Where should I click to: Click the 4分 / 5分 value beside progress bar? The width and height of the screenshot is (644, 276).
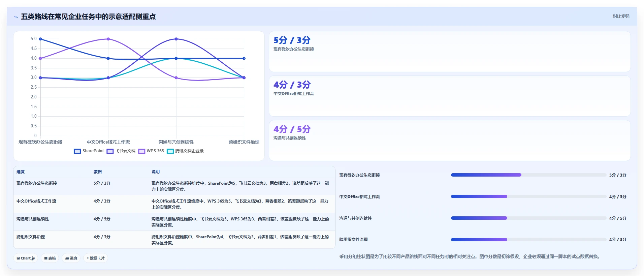(618, 218)
